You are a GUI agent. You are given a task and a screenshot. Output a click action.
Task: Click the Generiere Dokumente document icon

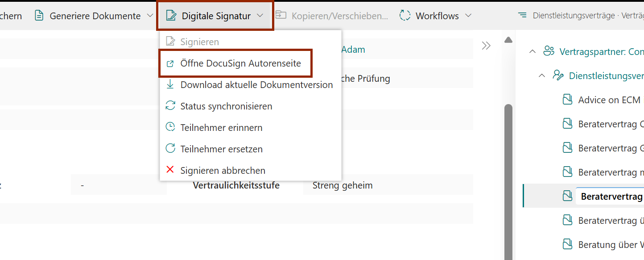(39, 16)
